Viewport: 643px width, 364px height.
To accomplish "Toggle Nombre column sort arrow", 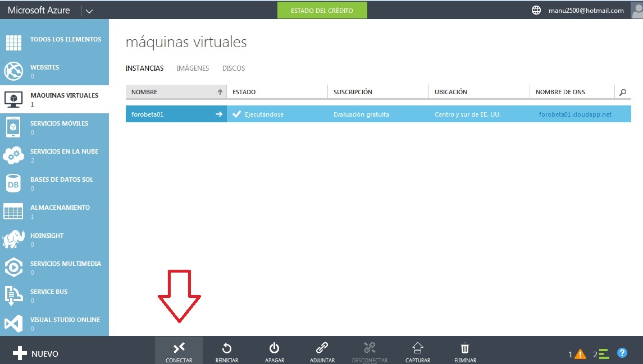I will click(x=220, y=92).
